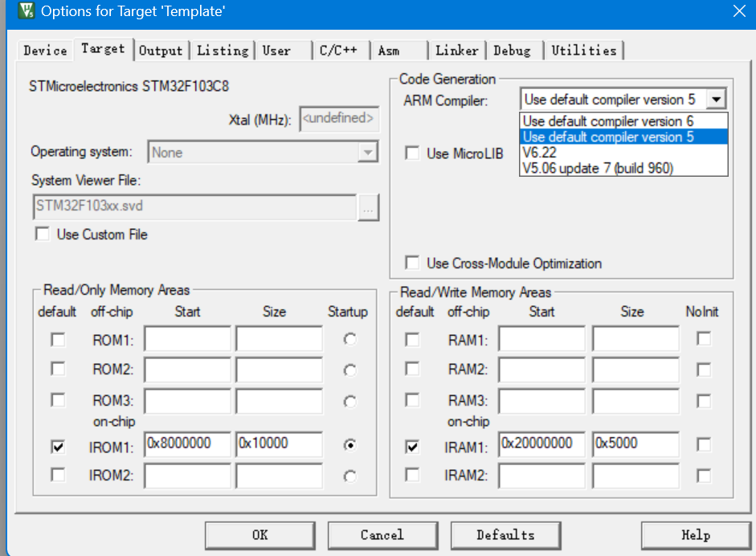Edit the IROM1 Start address 0x8000000

(187, 444)
